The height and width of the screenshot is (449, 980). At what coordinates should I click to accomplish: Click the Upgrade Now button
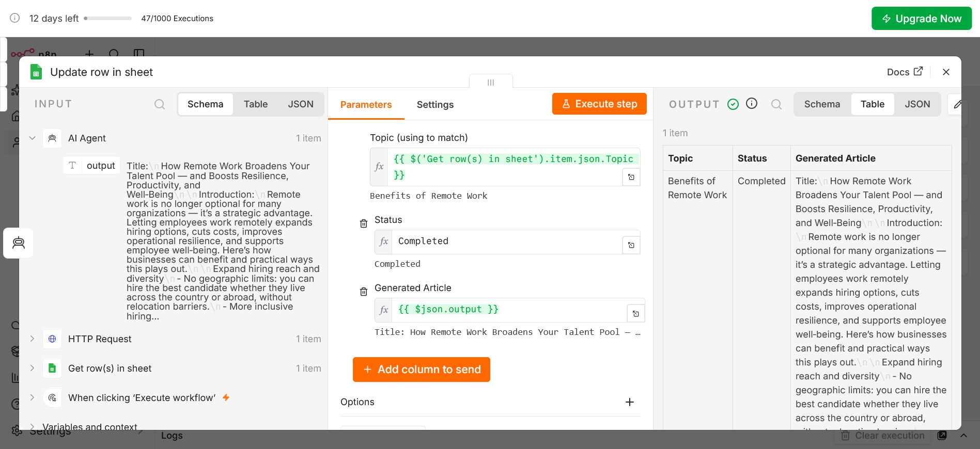[922, 19]
